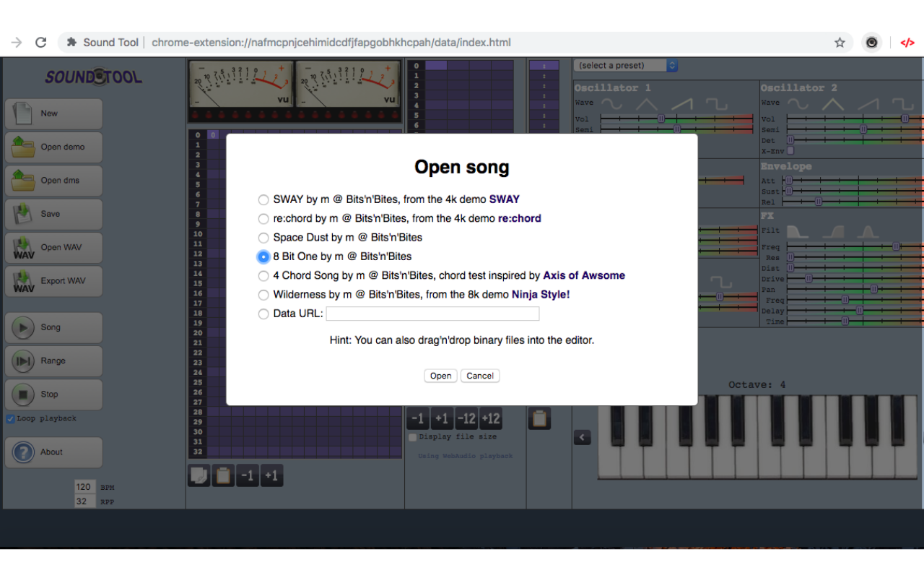Click the browser address bar URL

[331, 43]
